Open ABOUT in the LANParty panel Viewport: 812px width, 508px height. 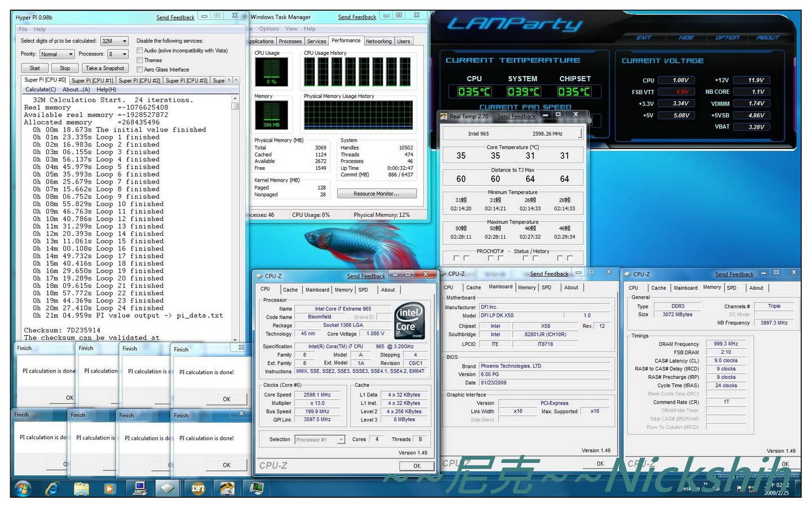767,37
